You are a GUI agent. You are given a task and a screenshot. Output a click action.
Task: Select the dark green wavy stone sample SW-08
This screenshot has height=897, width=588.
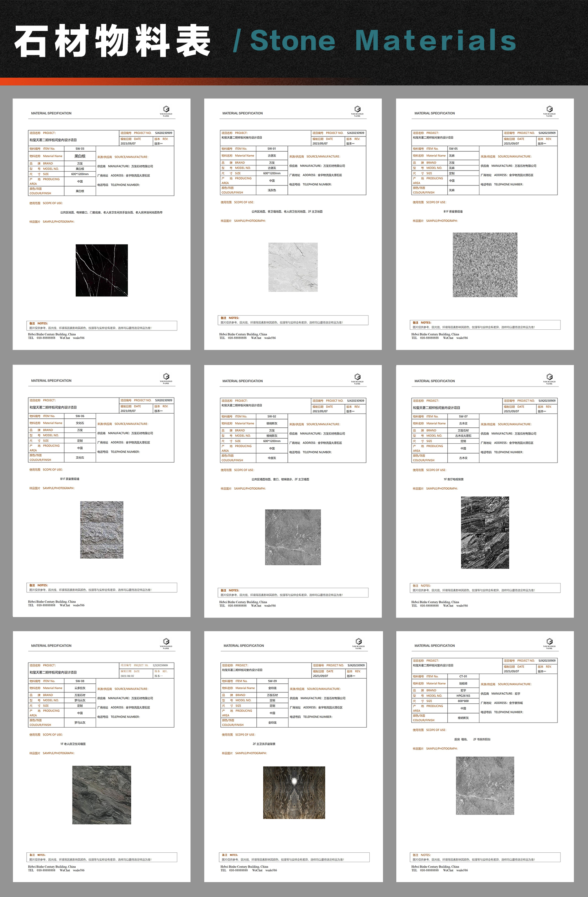(x=102, y=795)
